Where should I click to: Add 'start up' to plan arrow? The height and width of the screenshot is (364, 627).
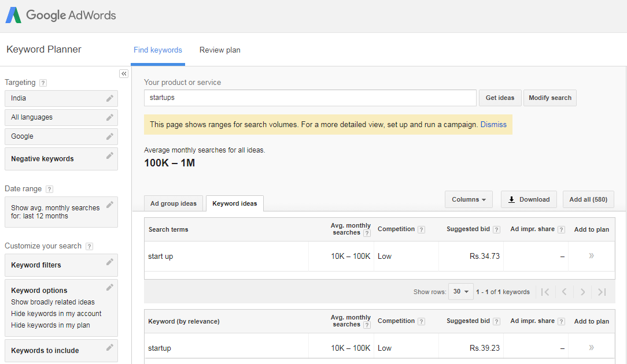click(x=591, y=256)
